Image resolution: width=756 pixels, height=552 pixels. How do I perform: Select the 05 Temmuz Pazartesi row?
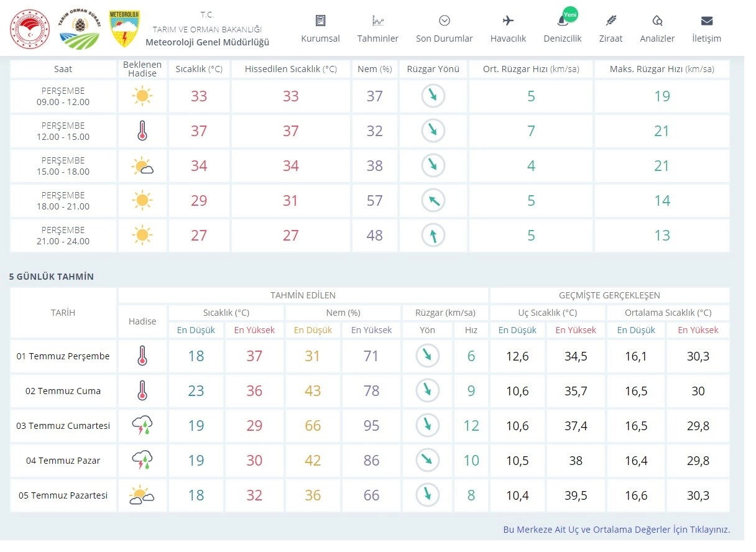point(63,495)
